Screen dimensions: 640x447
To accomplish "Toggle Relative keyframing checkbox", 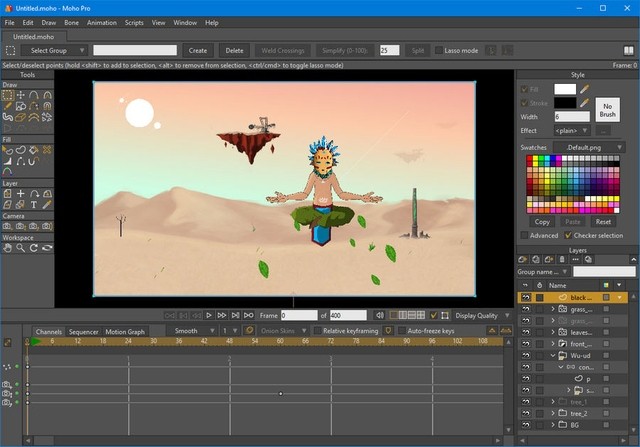I will coord(316,331).
